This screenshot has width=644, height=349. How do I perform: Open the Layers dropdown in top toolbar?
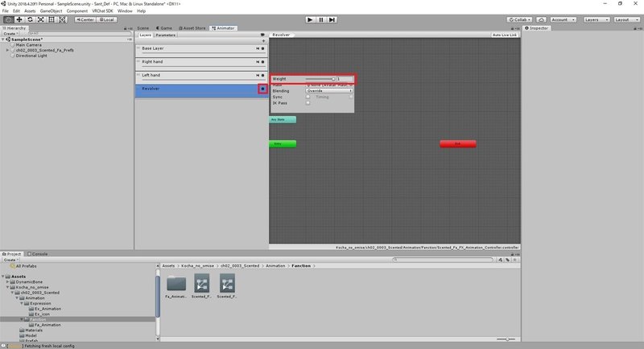pyautogui.click(x=597, y=19)
